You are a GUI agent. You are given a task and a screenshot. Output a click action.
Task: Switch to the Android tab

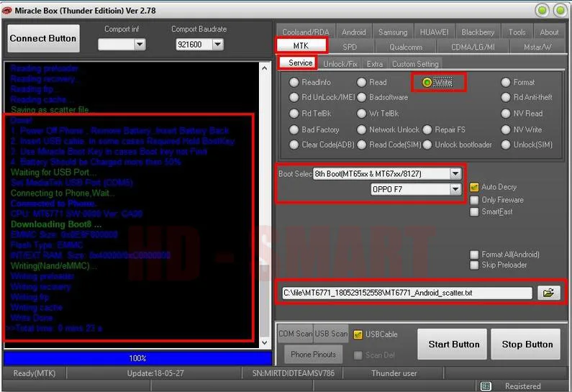[354, 32]
